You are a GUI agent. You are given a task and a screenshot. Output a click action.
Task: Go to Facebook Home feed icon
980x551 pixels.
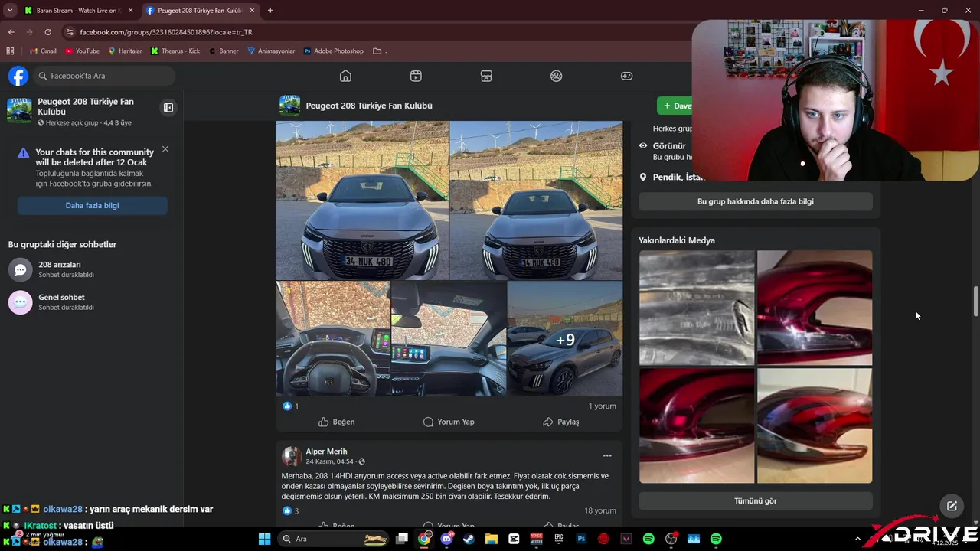[x=345, y=76]
